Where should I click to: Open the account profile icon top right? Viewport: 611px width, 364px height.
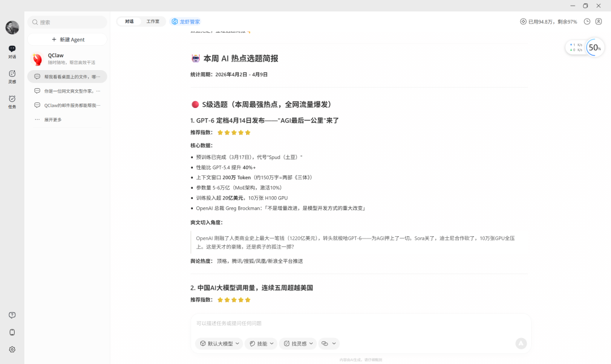pyautogui.click(x=599, y=21)
